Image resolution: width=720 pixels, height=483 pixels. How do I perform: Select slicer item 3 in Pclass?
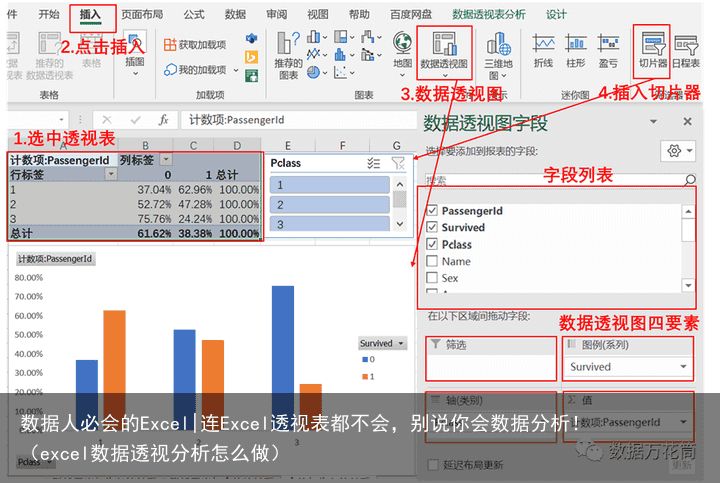pos(329,224)
